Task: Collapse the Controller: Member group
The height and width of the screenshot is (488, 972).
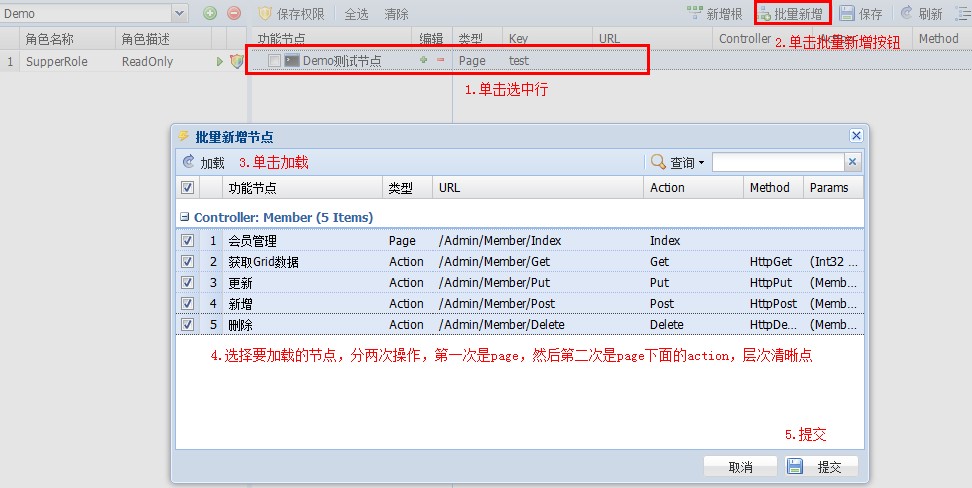Action: coord(185,217)
